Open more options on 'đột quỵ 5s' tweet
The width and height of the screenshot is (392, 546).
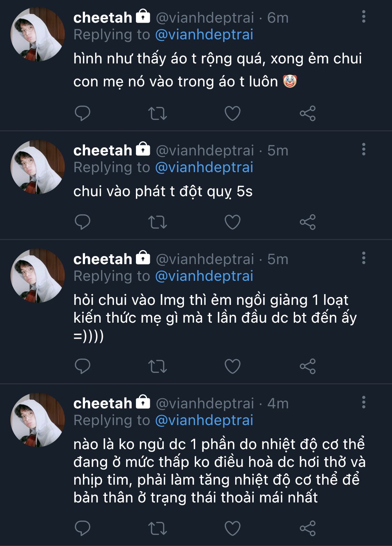[363, 149]
